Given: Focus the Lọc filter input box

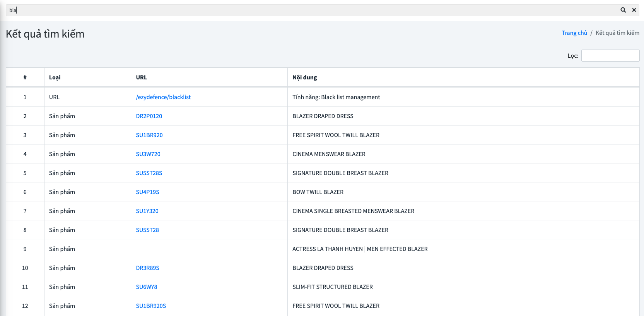Looking at the screenshot, I should tap(610, 56).
